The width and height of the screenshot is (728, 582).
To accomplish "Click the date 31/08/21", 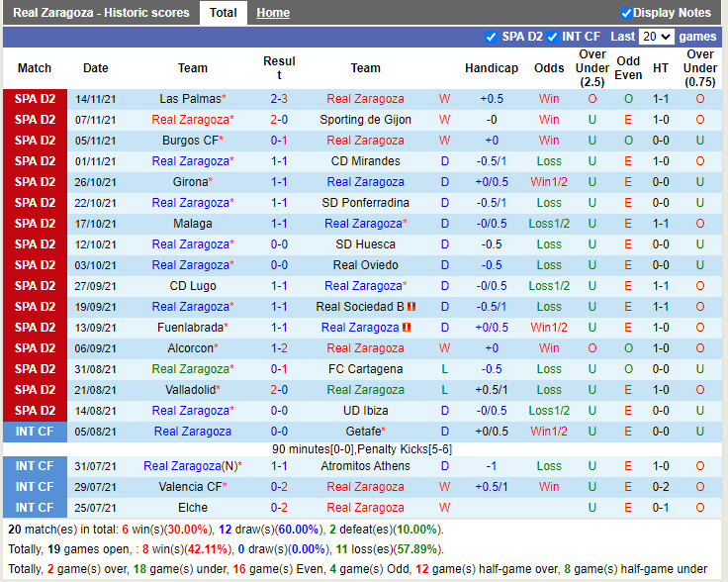I will (x=95, y=369).
